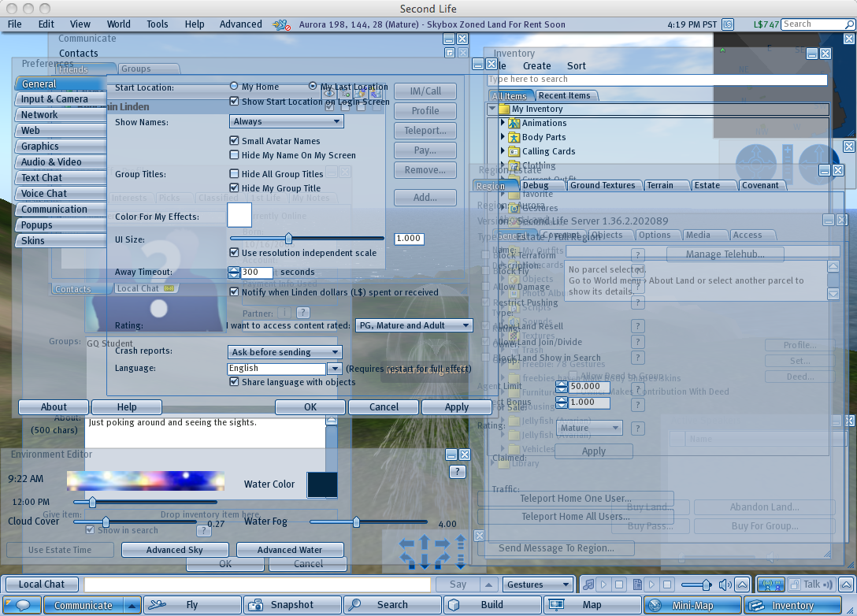The height and width of the screenshot is (616, 857).
Task: Select My Last Location radio button
Action: [x=313, y=86]
